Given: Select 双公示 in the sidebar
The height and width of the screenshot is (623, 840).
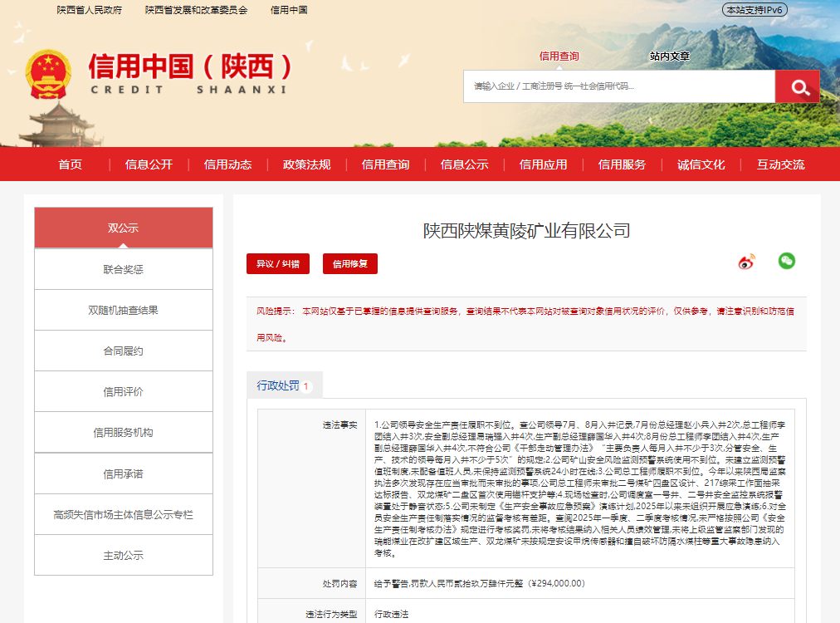Looking at the screenshot, I should 123,228.
